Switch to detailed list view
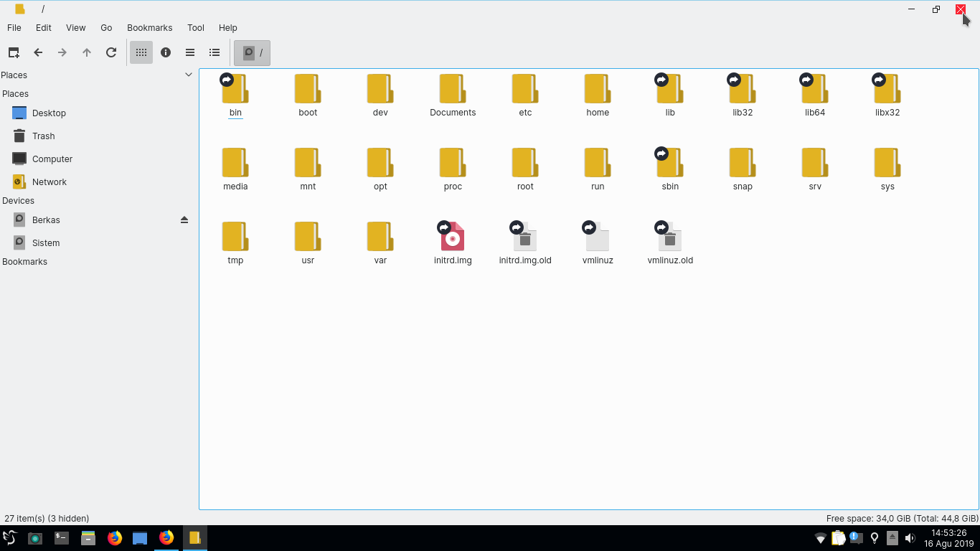Image resolution: width=980 pixels, height=551 pixels. [215, 52]
